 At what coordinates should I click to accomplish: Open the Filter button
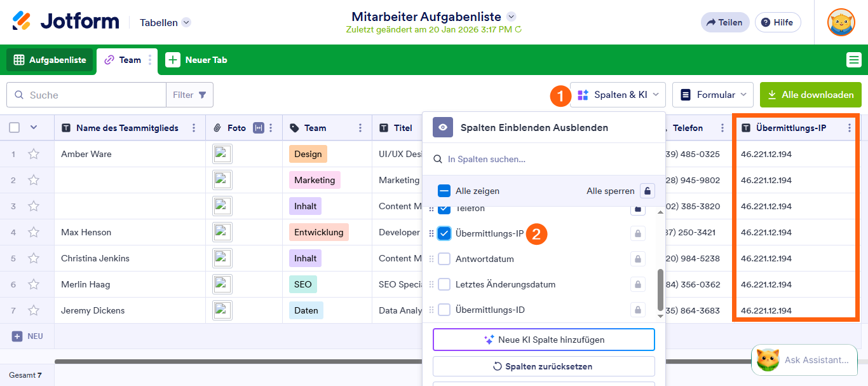tap(189, 95)
